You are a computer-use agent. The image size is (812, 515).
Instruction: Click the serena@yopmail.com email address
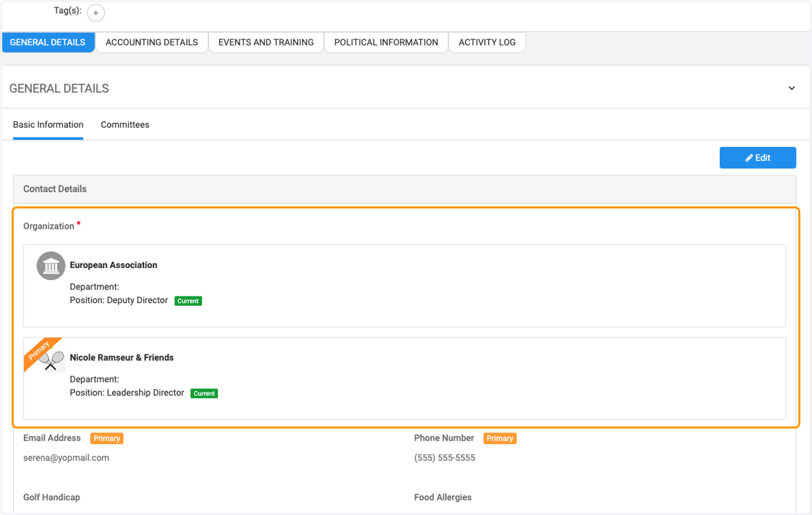pyautogui.click(x=66, y=458)
